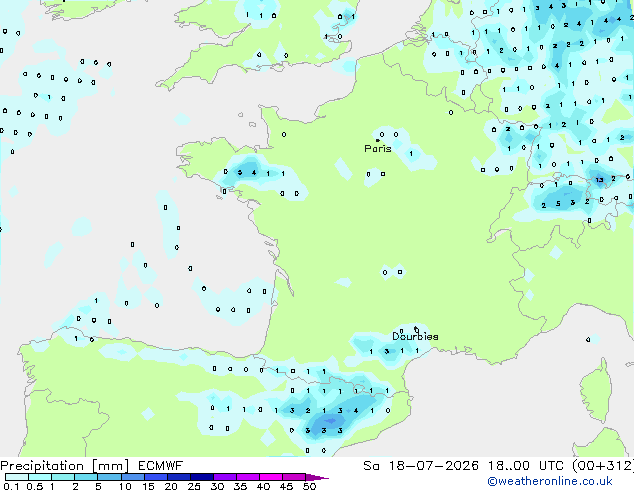Pick the 20–25 mm legend color swatch
The width and height of the screenshot is (634, 490).
[x=178, y=477]
